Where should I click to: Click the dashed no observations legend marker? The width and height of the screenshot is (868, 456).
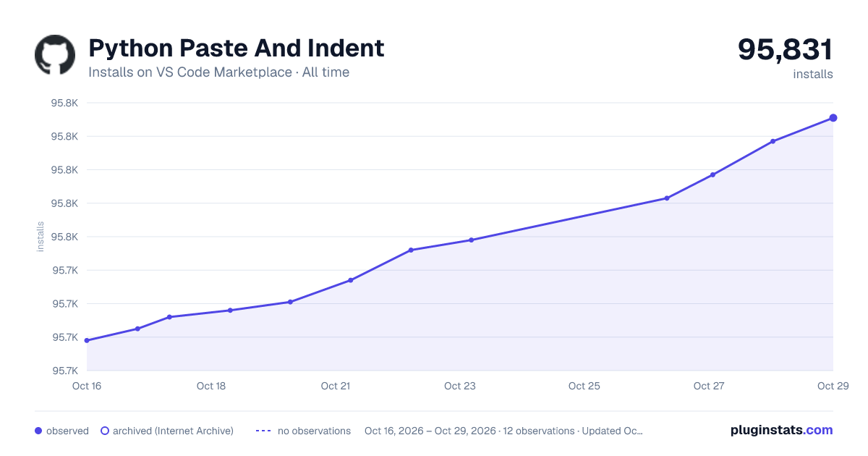pos(263,431)
